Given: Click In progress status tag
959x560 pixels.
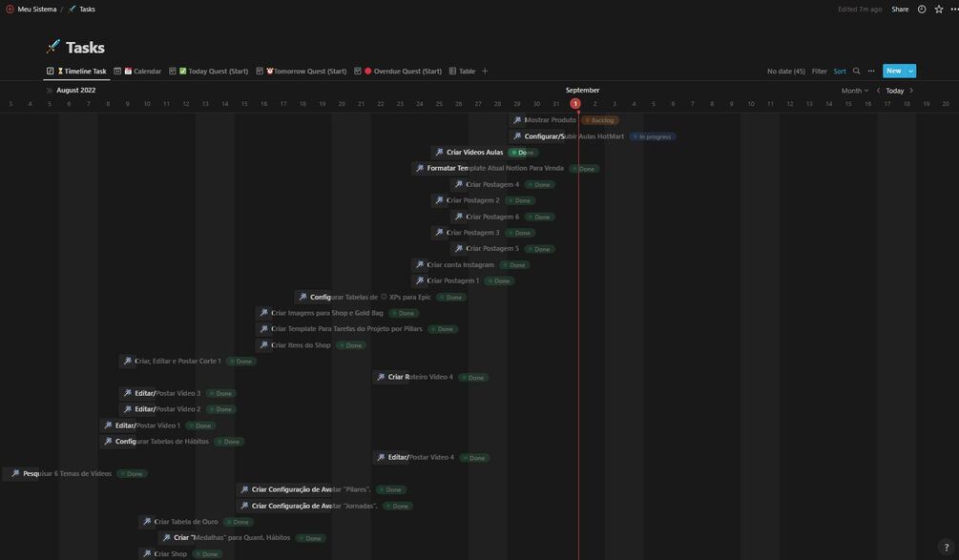Looking at the screenshot, I should [x=652, y=136].
